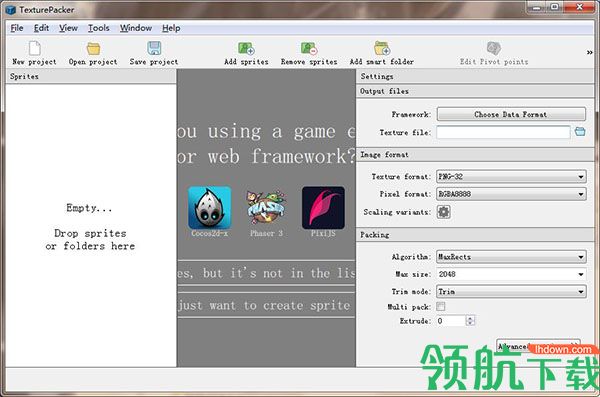
Task: Choose the Cocos2d-x framework icon
Action: [x=209, y=208]
